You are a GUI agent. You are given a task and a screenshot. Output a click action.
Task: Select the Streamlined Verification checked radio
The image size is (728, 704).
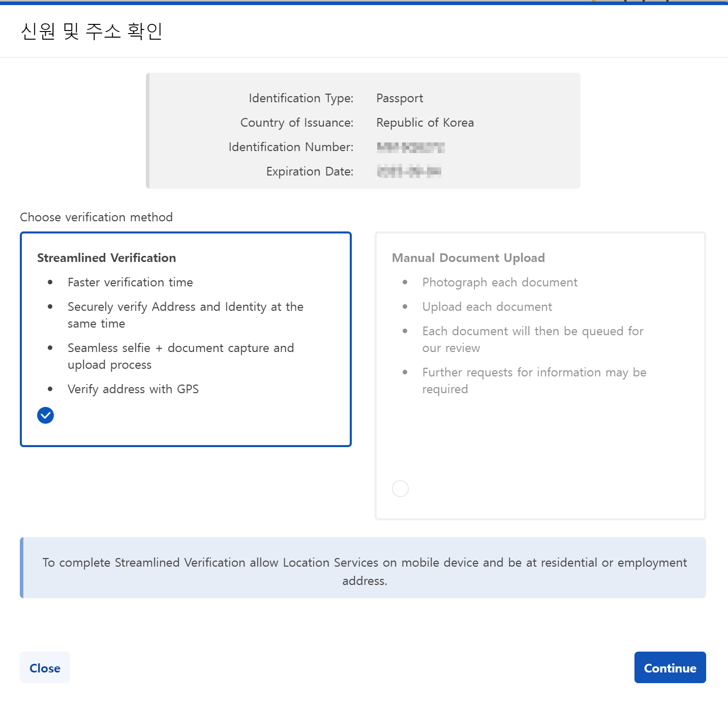[x=45, y=416]
